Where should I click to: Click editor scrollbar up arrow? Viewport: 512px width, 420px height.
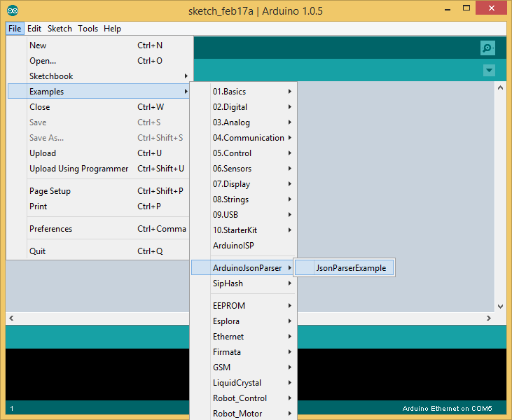tap(500, 87)
